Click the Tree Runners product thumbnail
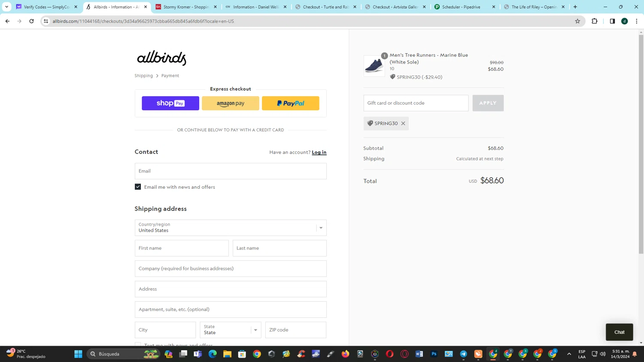 coord(374,66)
